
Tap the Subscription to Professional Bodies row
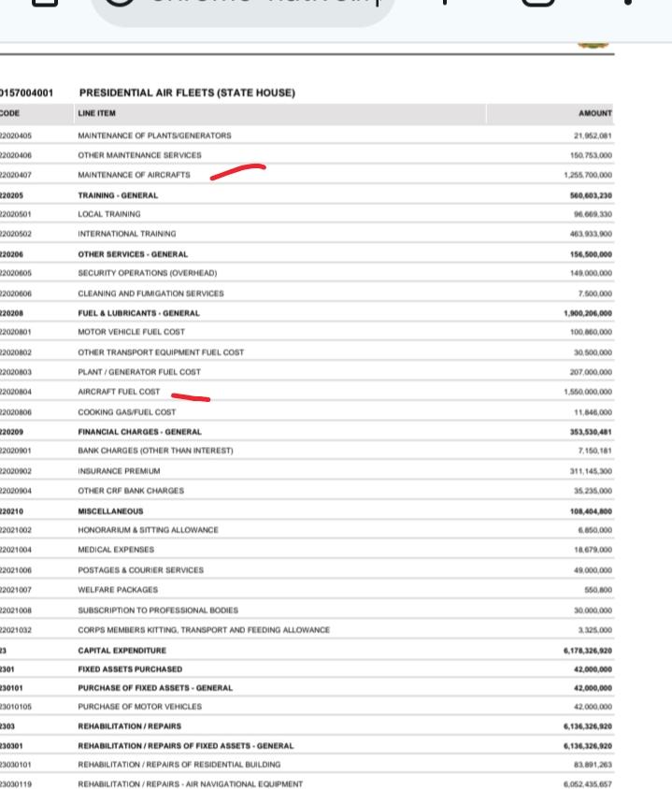tap(157, 610)
